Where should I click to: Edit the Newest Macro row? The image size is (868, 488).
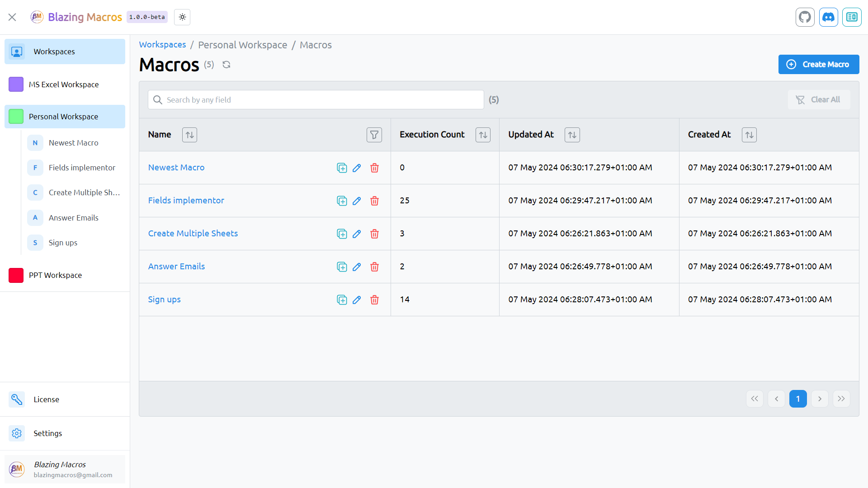(x=357, y=168)
